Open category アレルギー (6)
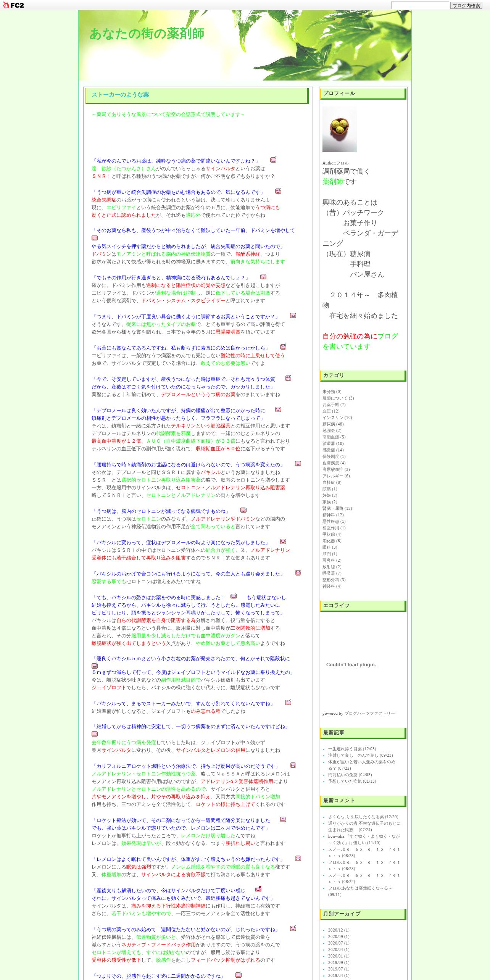 (x=336, y=476)
